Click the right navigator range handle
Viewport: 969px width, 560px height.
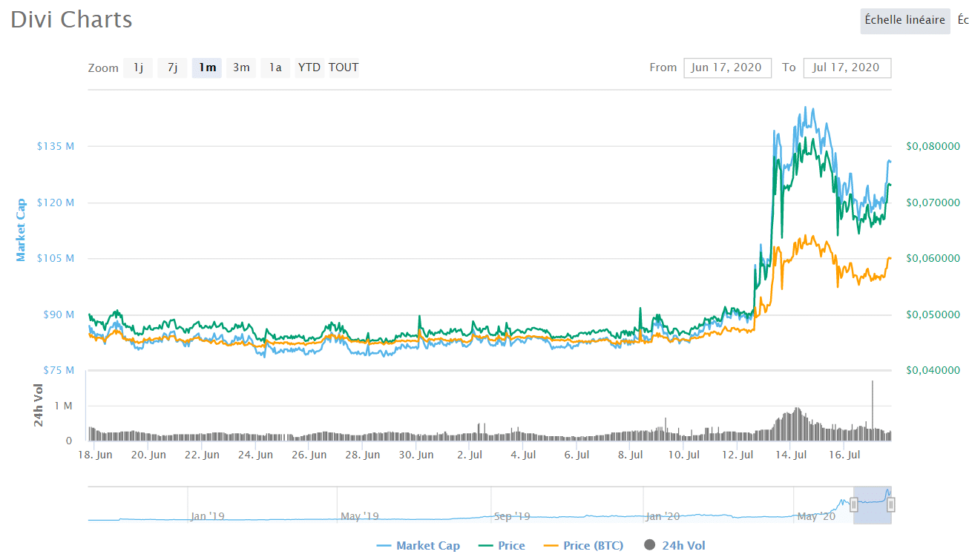891,505
